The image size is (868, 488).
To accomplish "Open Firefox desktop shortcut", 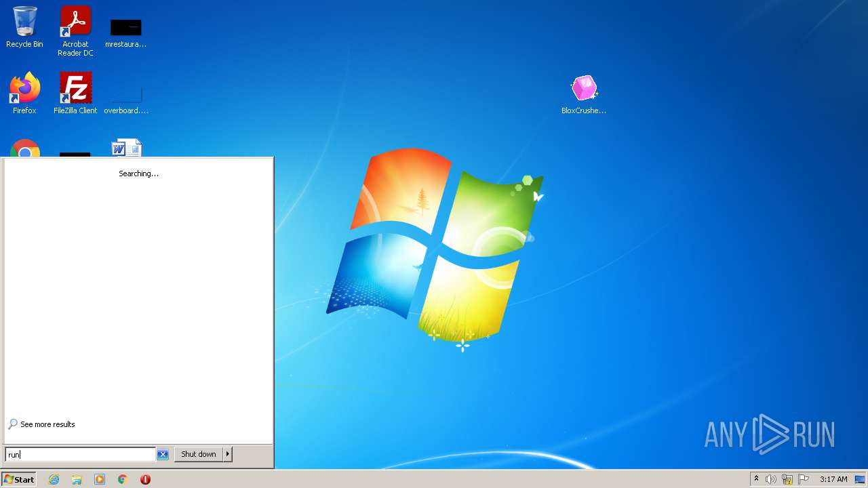I will click(x=24, y=94).
